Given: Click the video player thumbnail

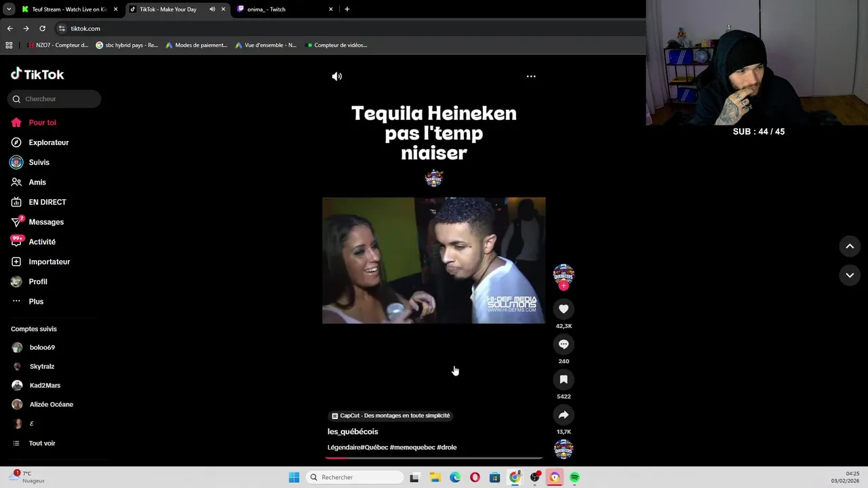Looking at the screenshot, I should pyautogui.click(x=434, y=260).
